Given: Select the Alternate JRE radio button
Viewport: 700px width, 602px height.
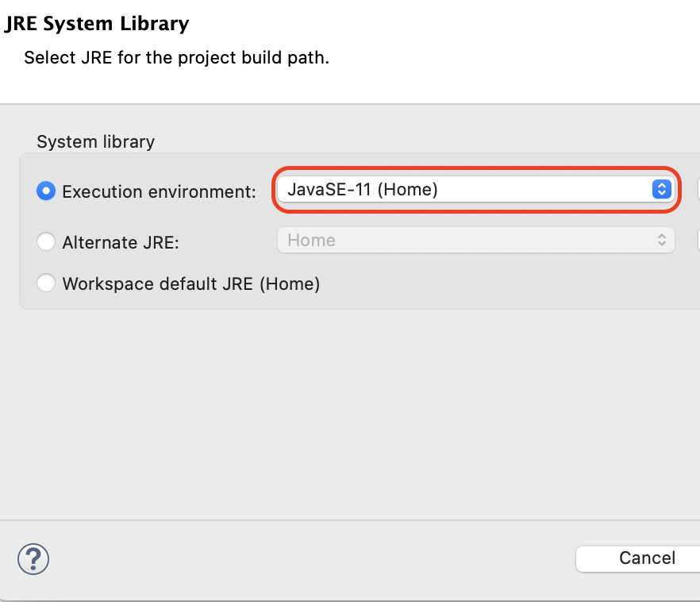Looking at the screenshot, I should coord(46,241).
